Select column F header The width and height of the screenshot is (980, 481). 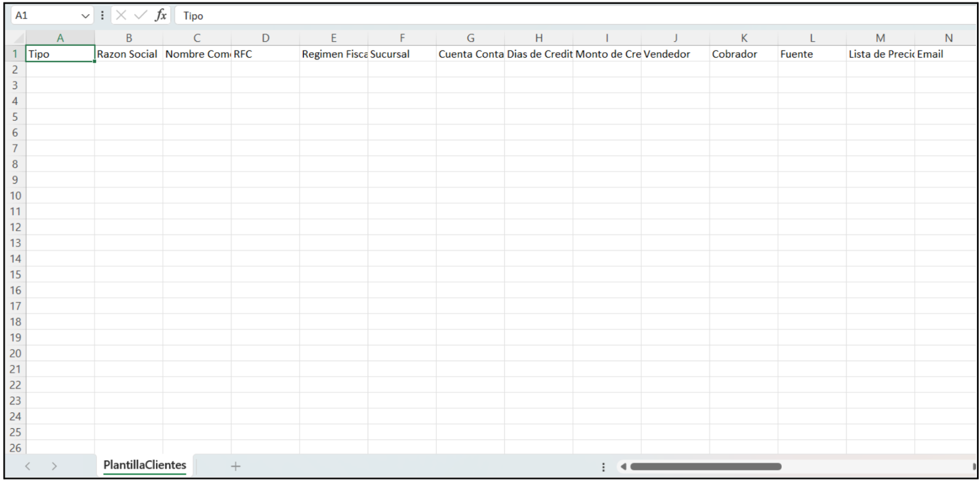[x=402, y=38]
